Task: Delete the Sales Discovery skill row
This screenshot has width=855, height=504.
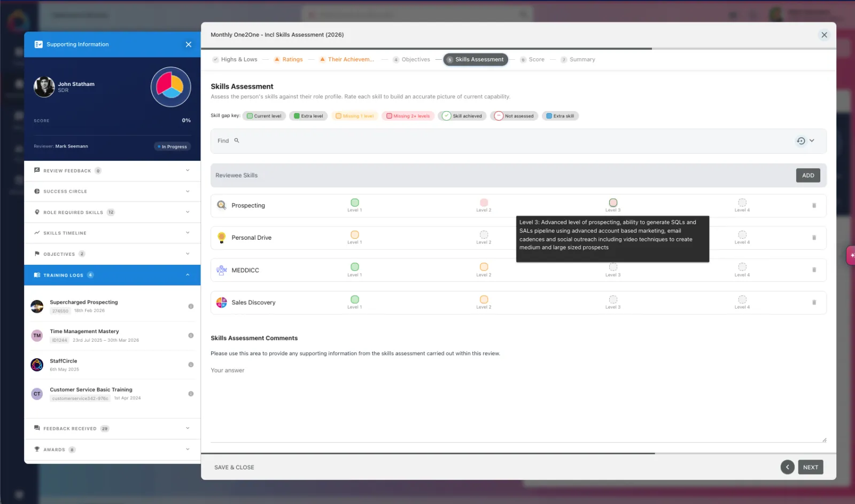Action: pyautogui.click(x=814, y=302)
